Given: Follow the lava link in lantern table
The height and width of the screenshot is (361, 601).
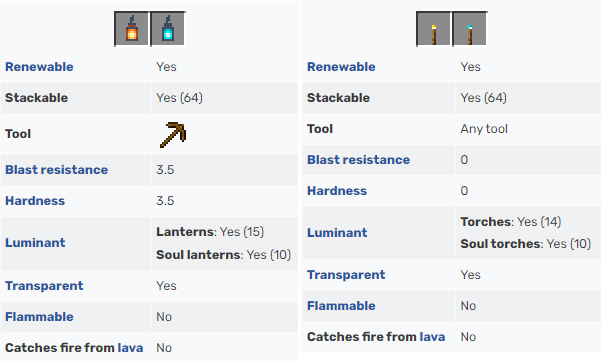Looking at the screenshot, I should tap(130, 348).
